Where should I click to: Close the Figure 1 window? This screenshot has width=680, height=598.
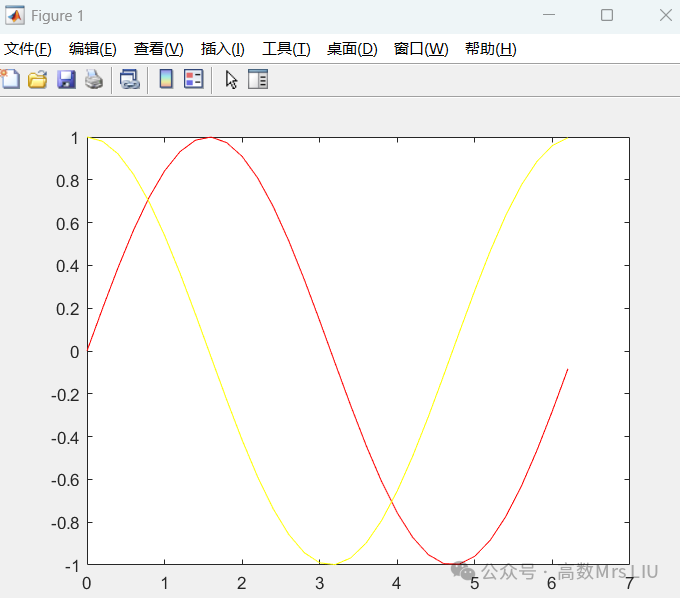click(666, 15)
